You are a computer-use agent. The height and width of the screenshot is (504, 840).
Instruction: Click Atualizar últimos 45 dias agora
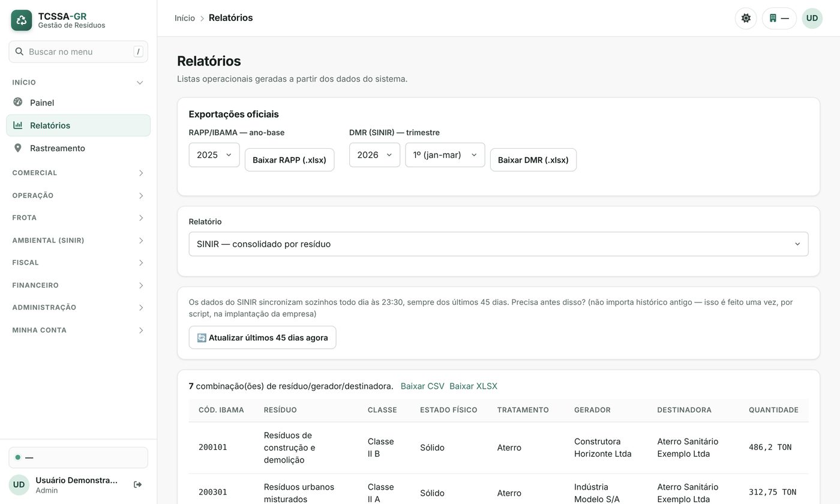[x=262, y=337]
